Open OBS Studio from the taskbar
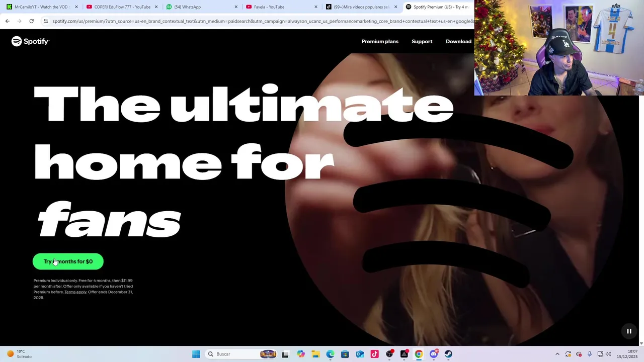The image size is (644, 362). point(389,354)
